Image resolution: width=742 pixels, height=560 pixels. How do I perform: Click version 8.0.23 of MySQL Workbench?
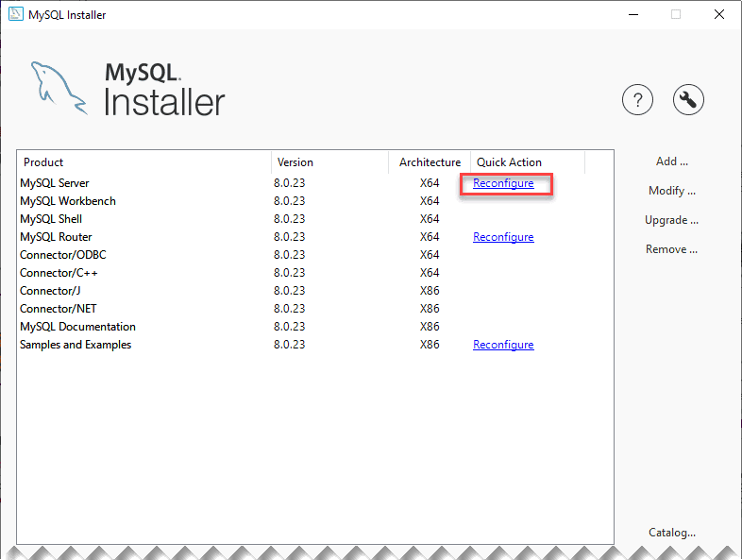pyautogui.click(x=289, y=201)
